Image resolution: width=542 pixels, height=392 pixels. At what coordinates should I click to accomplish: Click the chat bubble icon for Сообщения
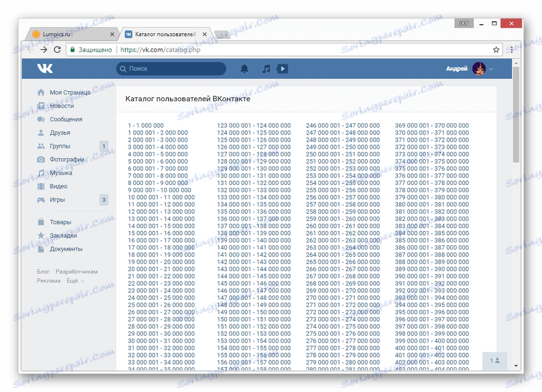point(41,119)
